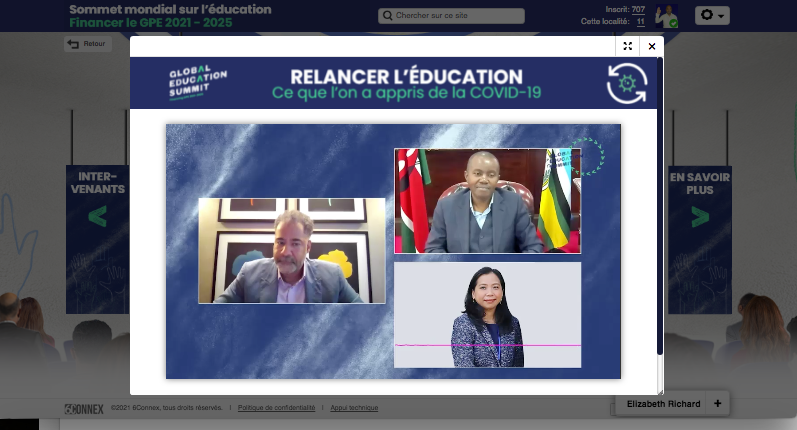
Task: Click the magnifier search icon
Action: [387, 16]
